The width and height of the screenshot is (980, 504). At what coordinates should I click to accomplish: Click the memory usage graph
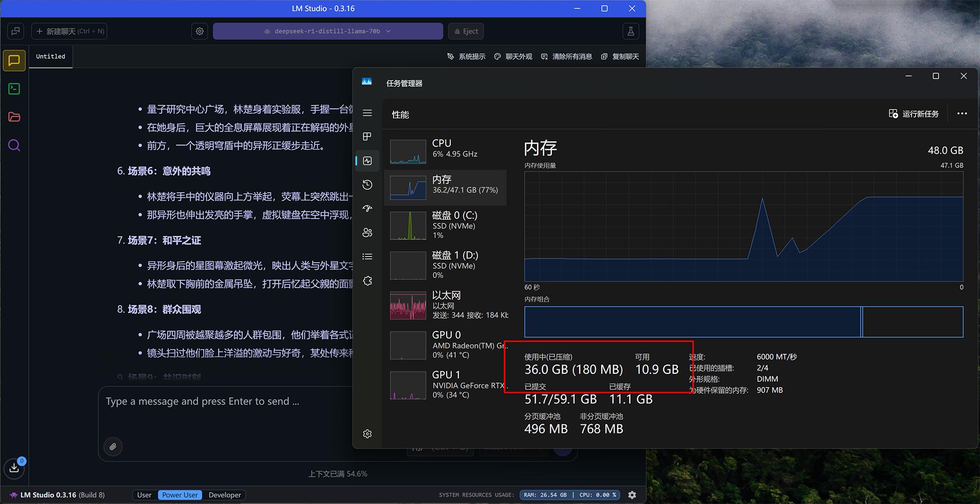[x=744, y=226]
